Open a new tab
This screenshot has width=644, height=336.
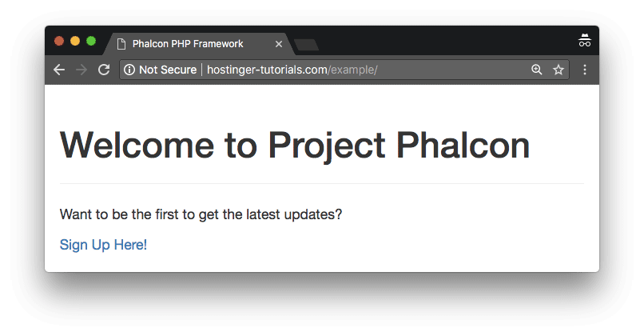[x=306, y=45]
